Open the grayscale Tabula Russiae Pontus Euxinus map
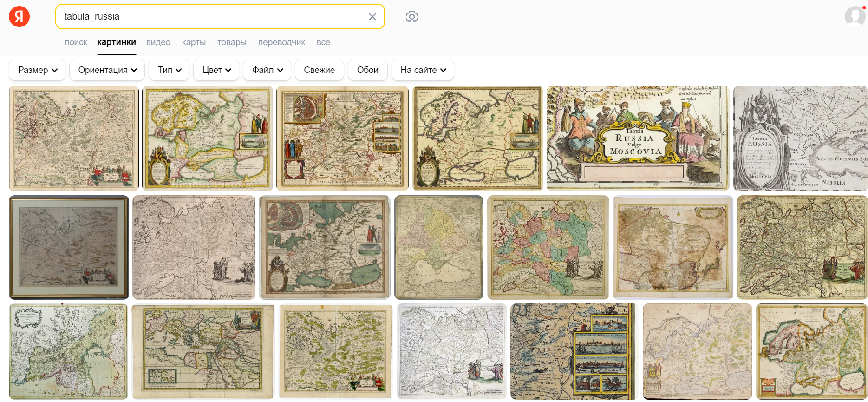The height and width of the screenshot is (402, 868). pyautogui.click(x=800, y=138)
